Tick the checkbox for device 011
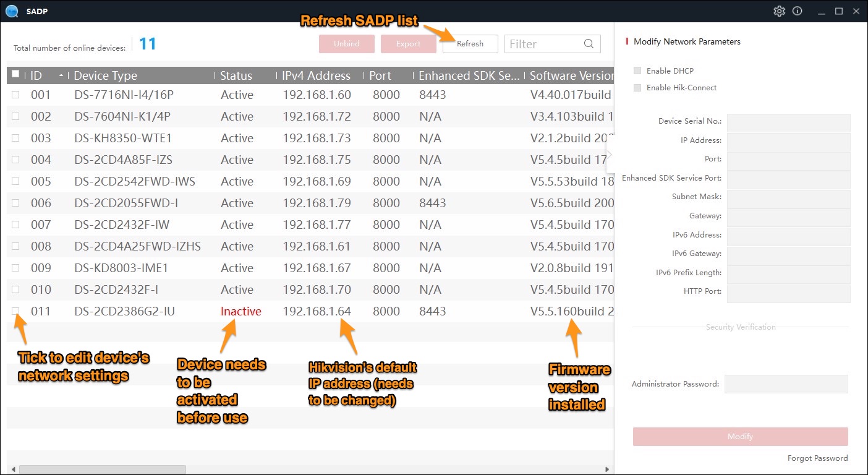 pyautogui.click(x=16, y=311)
